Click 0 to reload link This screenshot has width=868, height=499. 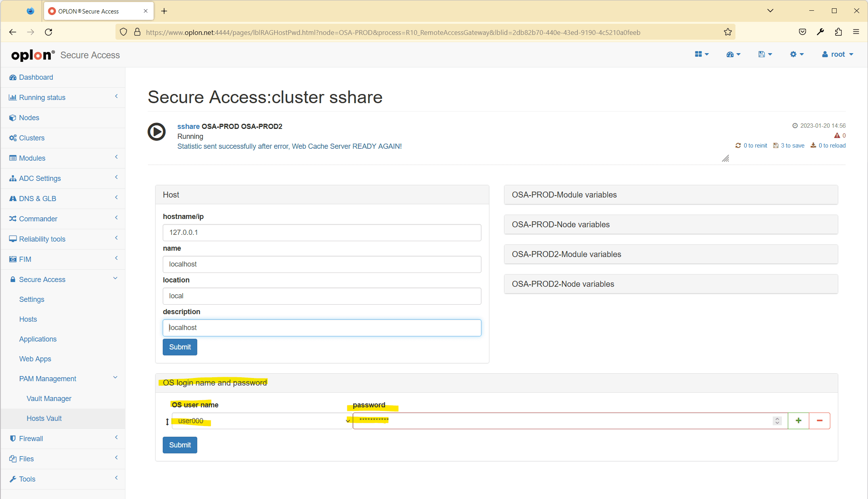(828, 146)
